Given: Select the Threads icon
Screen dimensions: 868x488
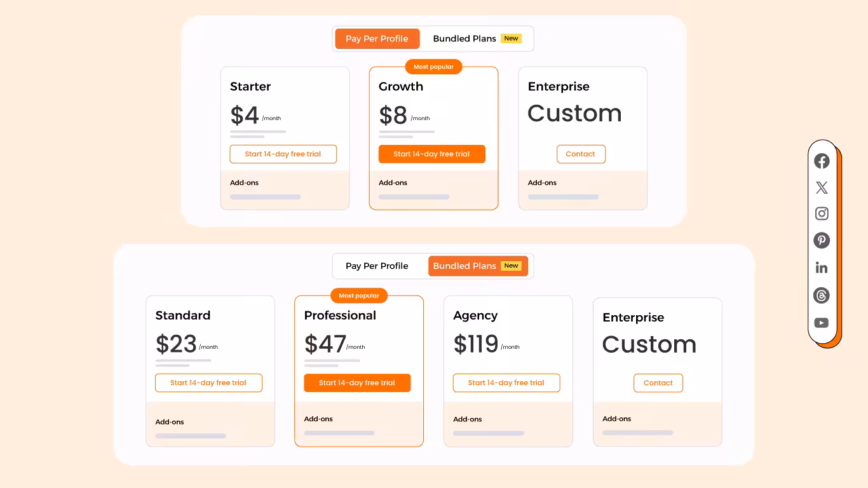Looking at the screenshot, I should click(822, 295).
